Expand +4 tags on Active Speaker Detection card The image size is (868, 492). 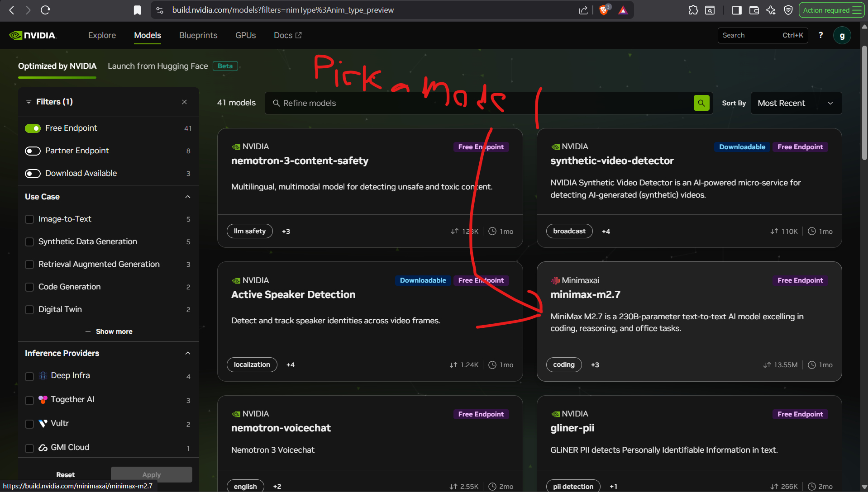point(291,364)
